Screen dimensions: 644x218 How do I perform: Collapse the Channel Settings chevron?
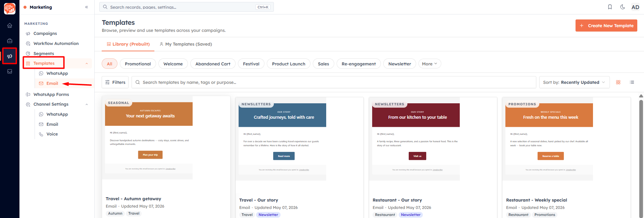pos(87,104)
